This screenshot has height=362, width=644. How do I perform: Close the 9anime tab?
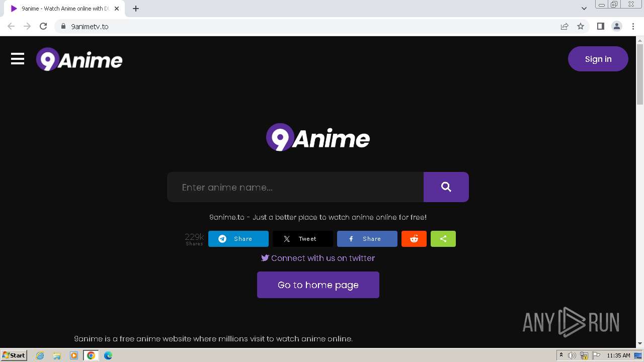tap(117, 9)
